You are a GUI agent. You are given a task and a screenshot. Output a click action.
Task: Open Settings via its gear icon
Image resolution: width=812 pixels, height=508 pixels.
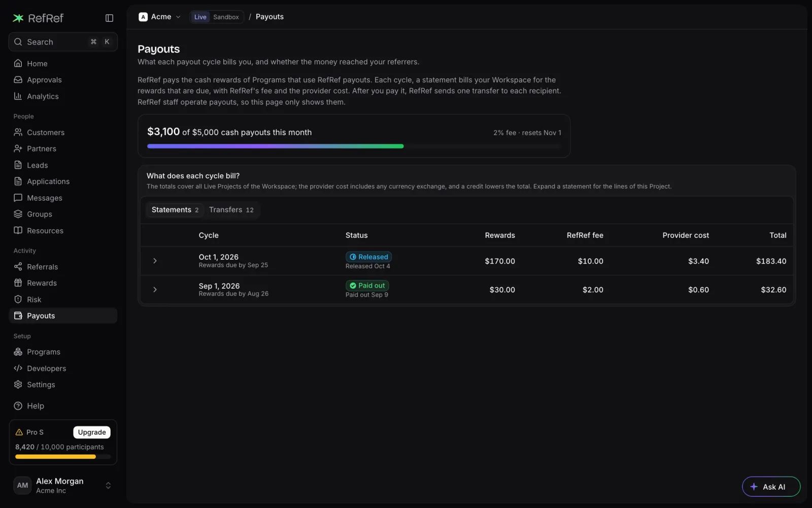tap(18, 385)
